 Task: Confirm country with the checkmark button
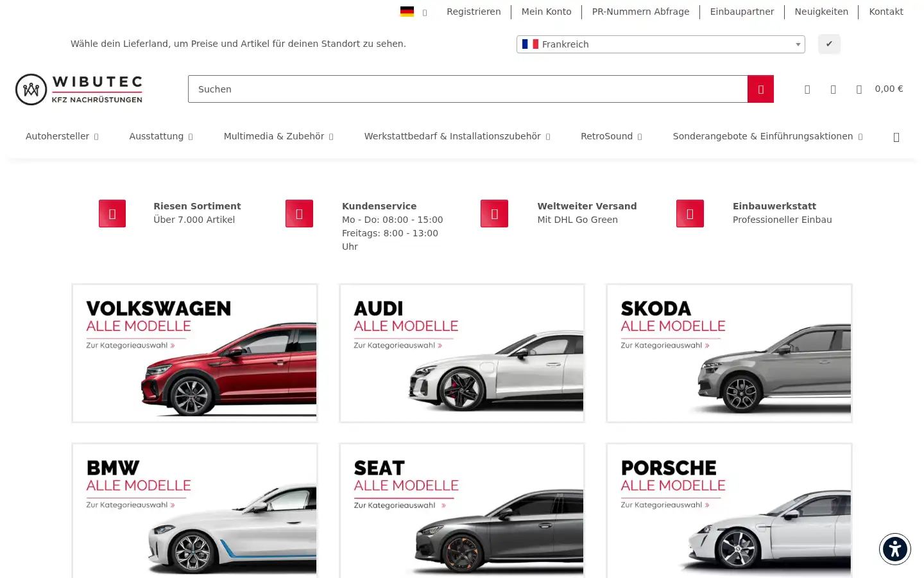829,44
